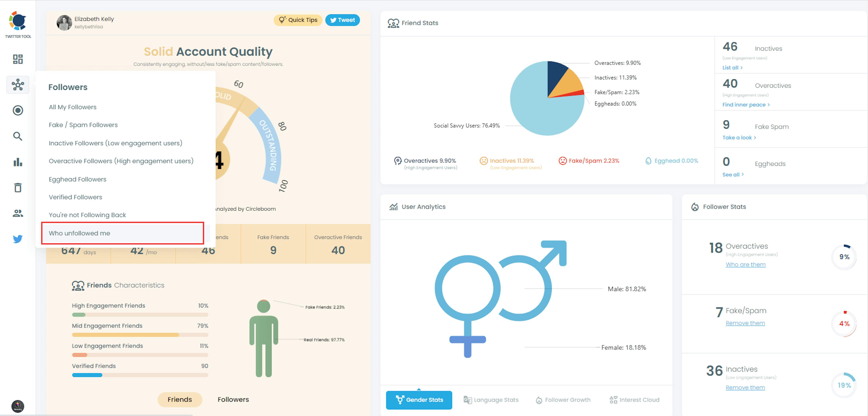Viewport: 868px width, 416px height.
Task: Click the dashboard grid icon in sidebar
Action: coord(17,59)
